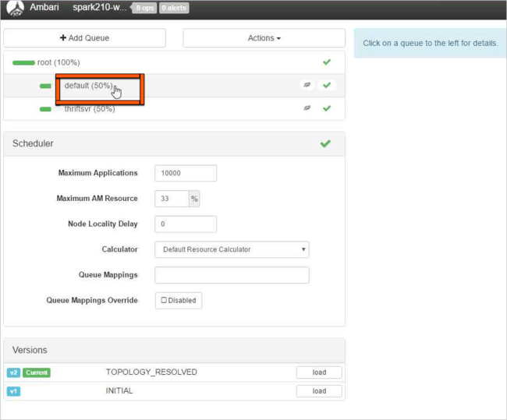Focus the Maximum AM Resource input field
Image resolution: width=507 pixels, height=420 pixels.
click(x=172, y=199)
